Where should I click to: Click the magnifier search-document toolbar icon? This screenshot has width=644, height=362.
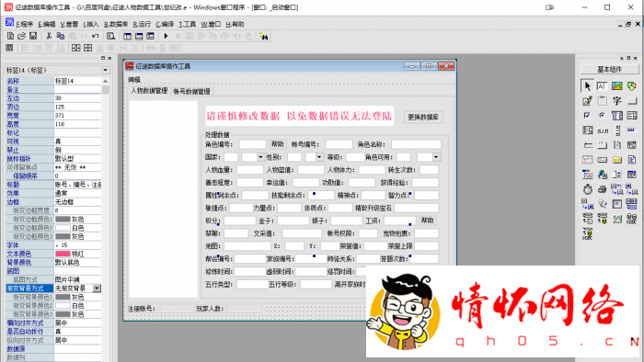click(x=111, y=36)
